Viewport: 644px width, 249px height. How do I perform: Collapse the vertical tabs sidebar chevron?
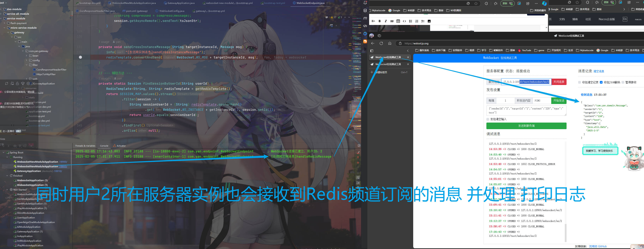tap(408, 51)
